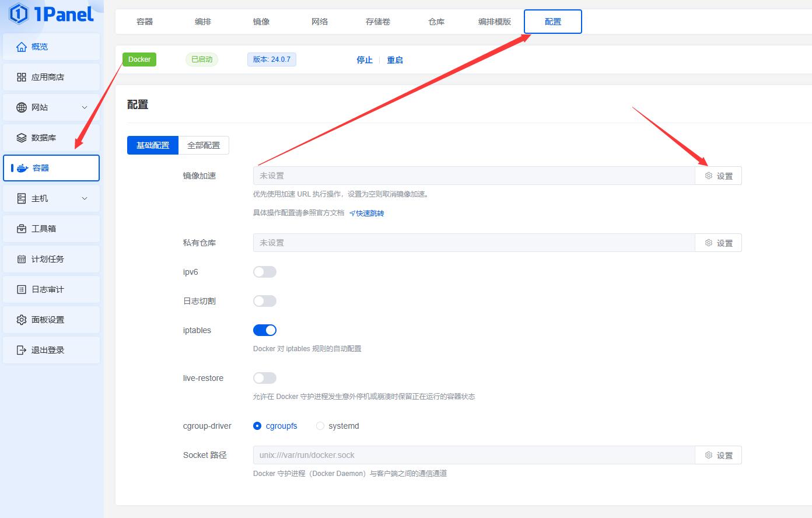Enable the ipv6 switch
Image resolution: width=812 pixels, height=518 pixels.
[265, 272]
